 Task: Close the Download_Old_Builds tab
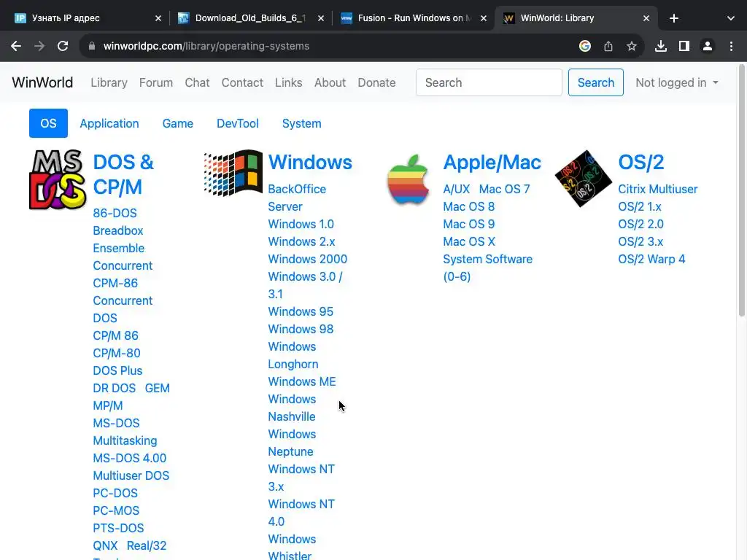point(321,18)
